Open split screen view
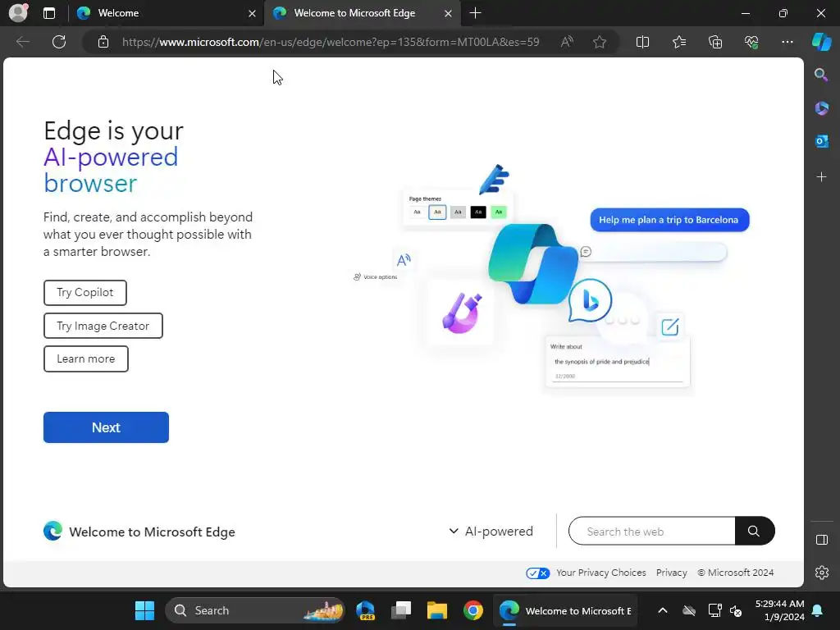The height and width of the screenshot is (630, 840). 642,42
